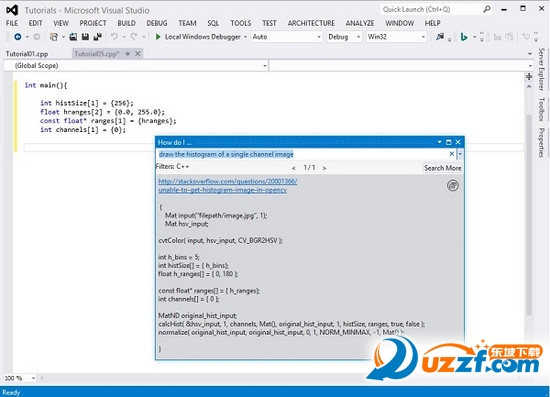Open the TOOLS menu
This screenshot has height=397, width=550.
click(x=241, y=23)
